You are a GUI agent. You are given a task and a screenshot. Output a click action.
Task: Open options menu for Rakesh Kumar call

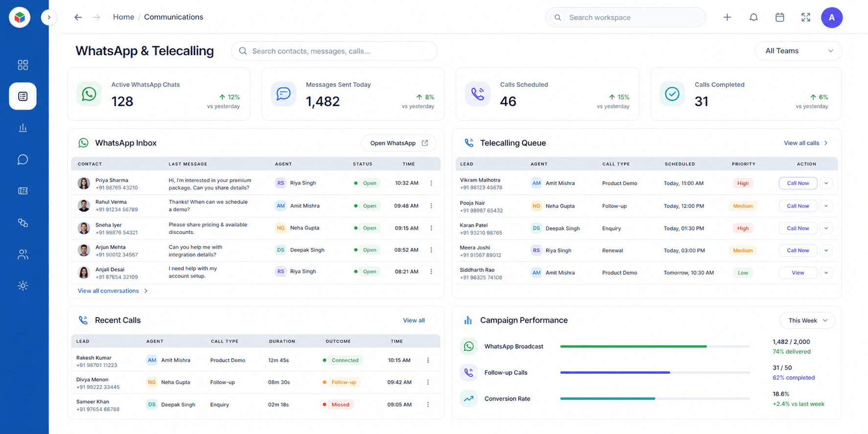click(x=428, y=360)
